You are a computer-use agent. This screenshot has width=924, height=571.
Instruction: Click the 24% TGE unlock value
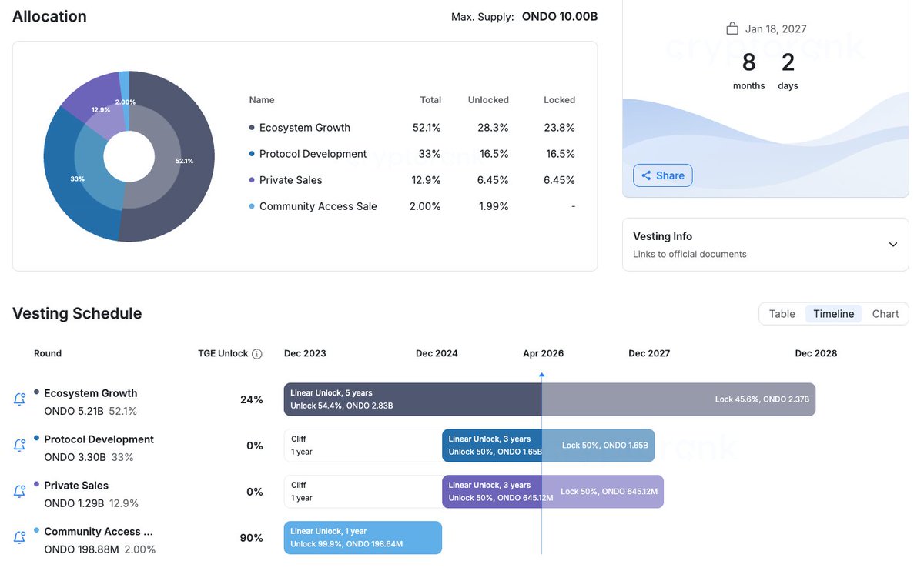pos(252,399)
